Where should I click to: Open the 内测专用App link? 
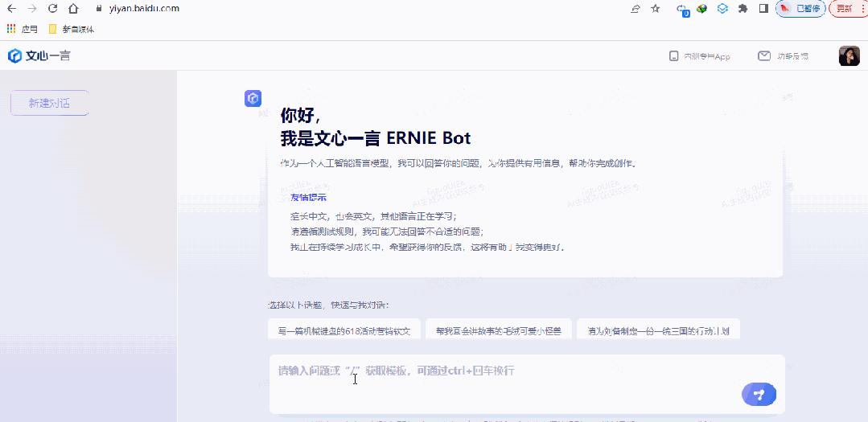coord(707,56)
